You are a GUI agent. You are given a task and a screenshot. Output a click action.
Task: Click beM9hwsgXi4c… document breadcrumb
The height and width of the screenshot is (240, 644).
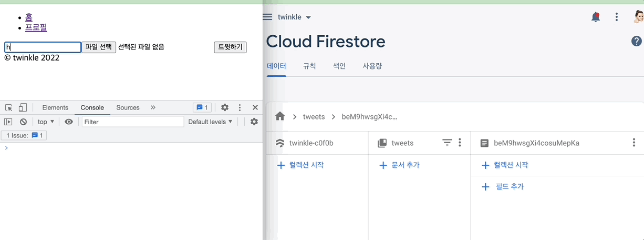click(x=369, y=117)
